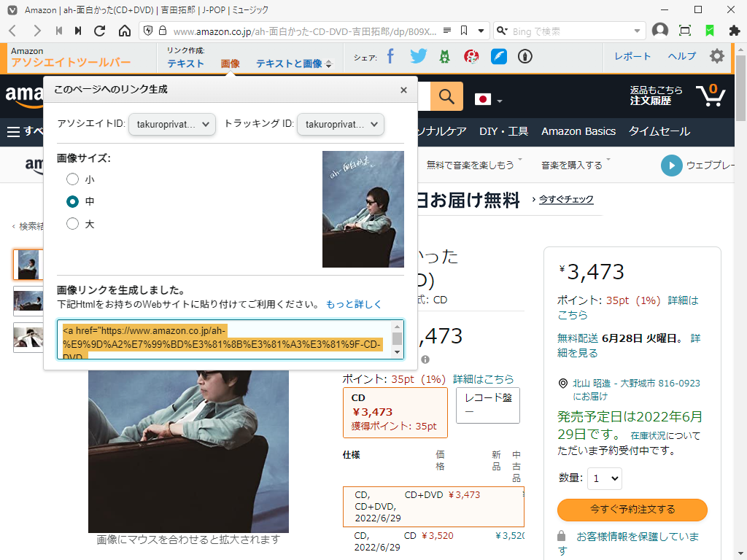Image resolution: width=747 pixels, height=560 pixels.
Task: Open the レポート link
Action: (x=632, y=56)
